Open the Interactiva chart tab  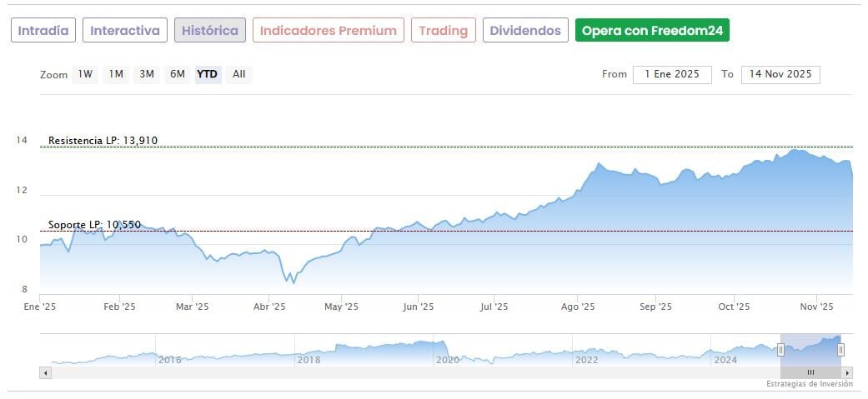(125, 31)
